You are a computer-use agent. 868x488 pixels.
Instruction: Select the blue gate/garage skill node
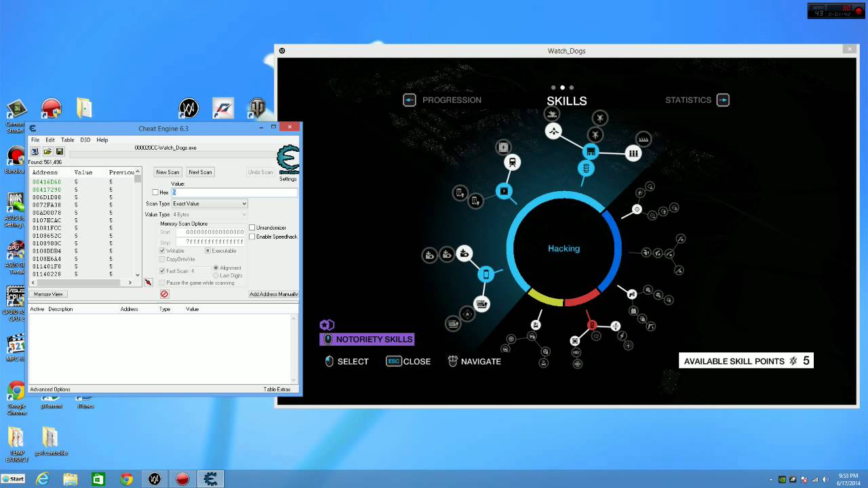point(591,152)
